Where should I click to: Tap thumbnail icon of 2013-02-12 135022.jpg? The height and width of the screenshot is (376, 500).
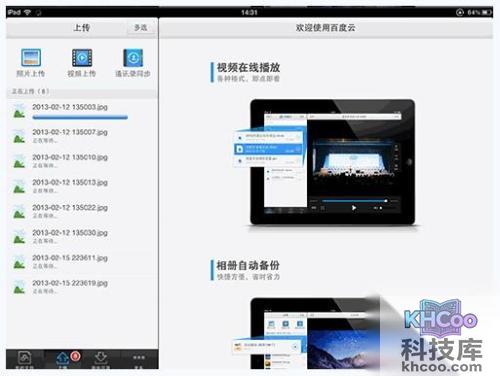(19, 212)
